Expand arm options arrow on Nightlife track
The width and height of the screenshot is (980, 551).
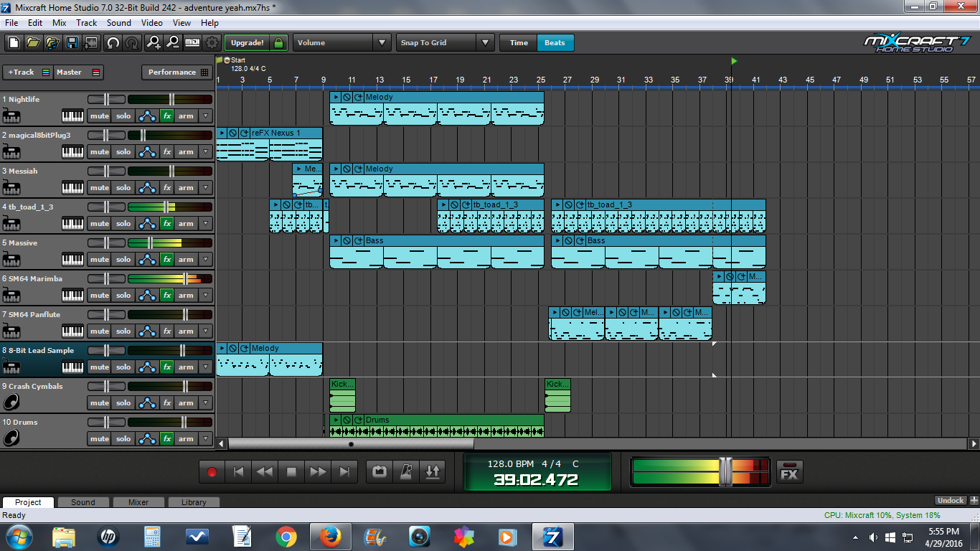(x=206, y=116)
